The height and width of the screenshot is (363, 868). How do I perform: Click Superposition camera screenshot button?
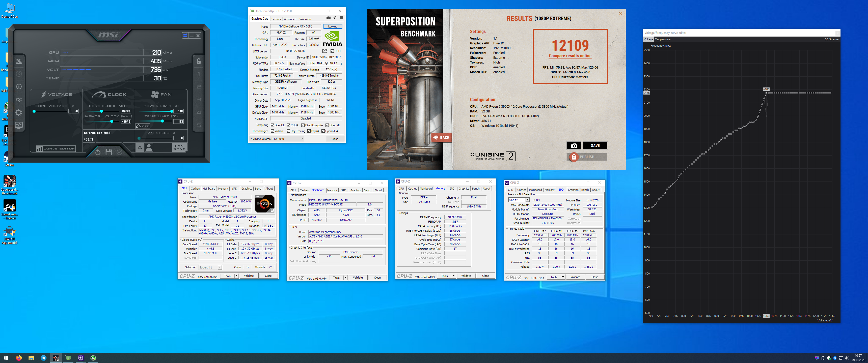574,145
